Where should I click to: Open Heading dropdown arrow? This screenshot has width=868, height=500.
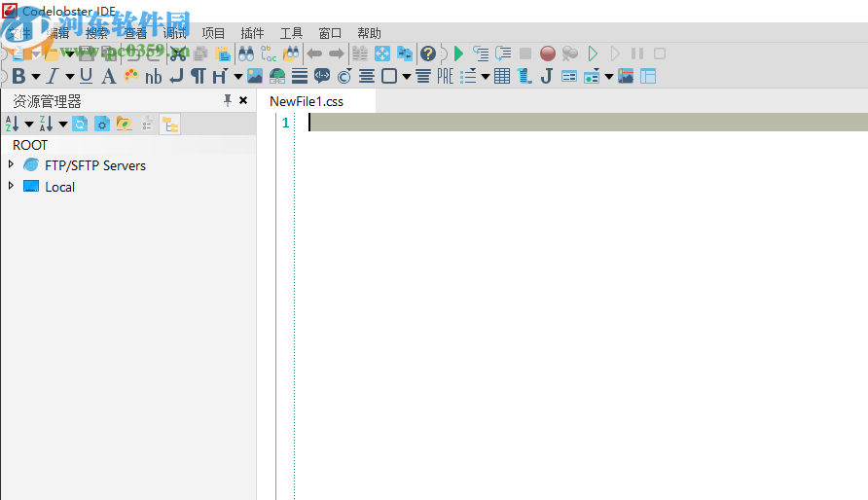237,77
